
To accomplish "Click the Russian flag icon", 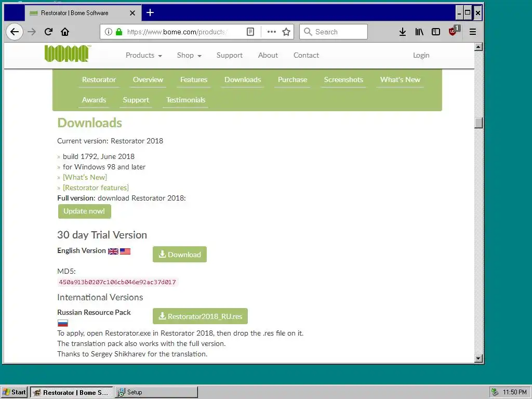I will [x=63, y=323].
